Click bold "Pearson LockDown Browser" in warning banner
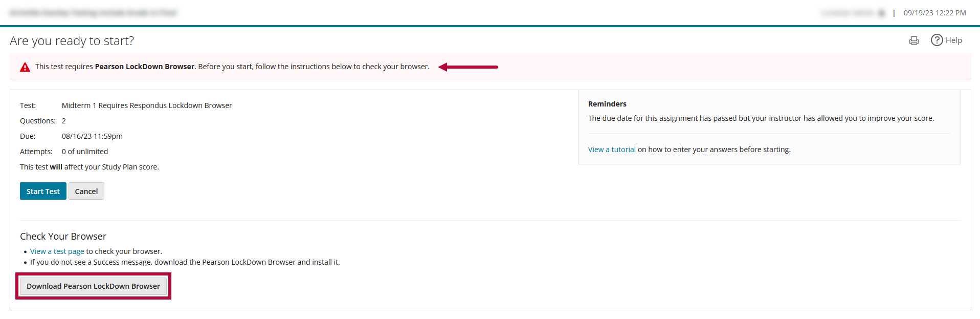 [x=145, y=67]
